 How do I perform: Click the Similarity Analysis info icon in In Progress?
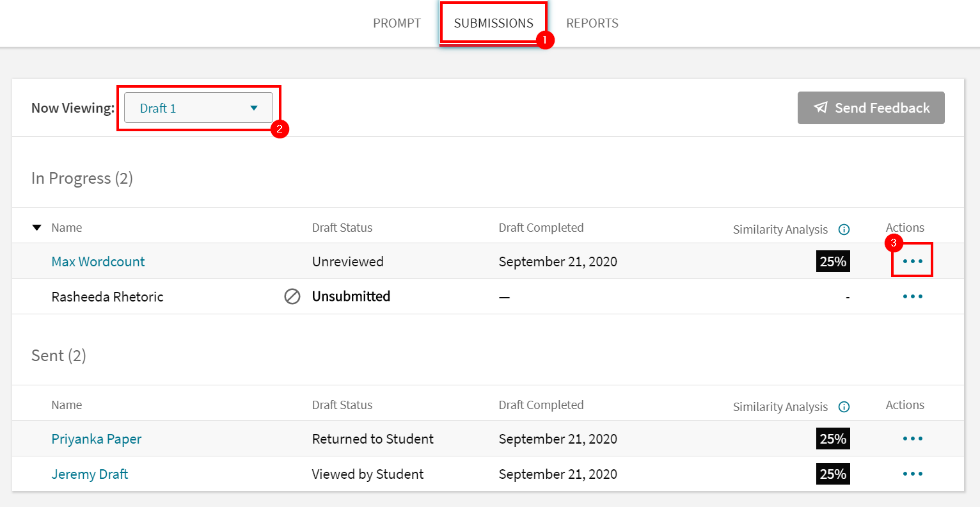[844, 229]
